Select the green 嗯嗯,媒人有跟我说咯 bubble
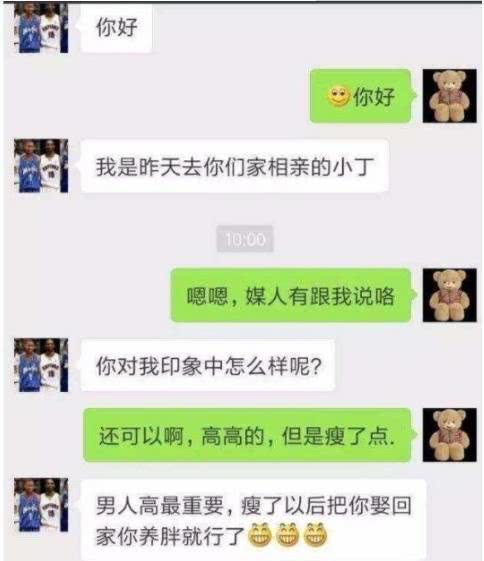The width and height of the screenshot is (484, 561). click(x=291, y=296)
